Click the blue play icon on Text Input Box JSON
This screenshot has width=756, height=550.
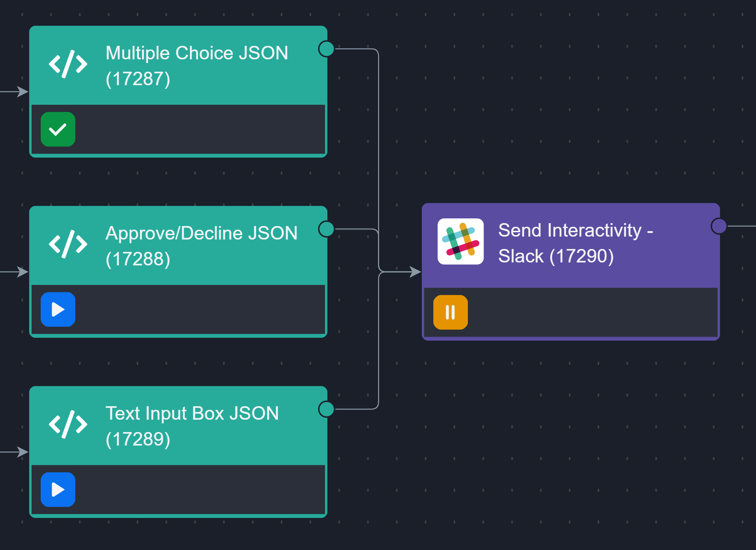point(58,489)
